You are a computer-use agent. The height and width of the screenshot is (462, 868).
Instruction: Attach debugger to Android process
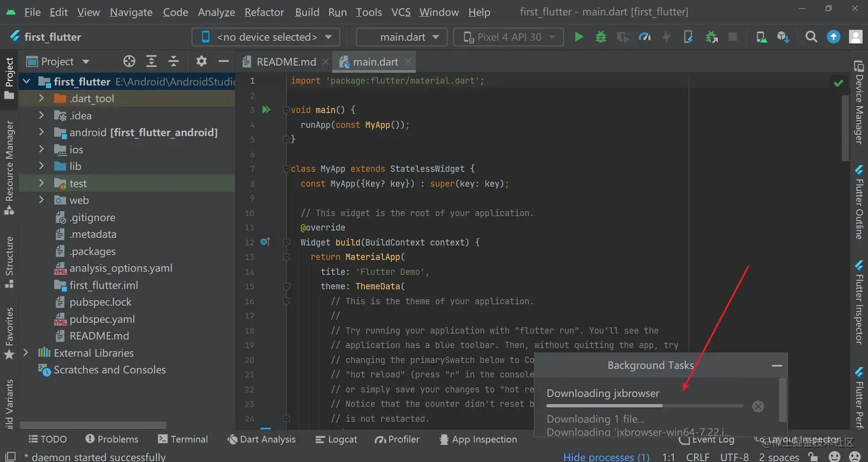point(711,37)
